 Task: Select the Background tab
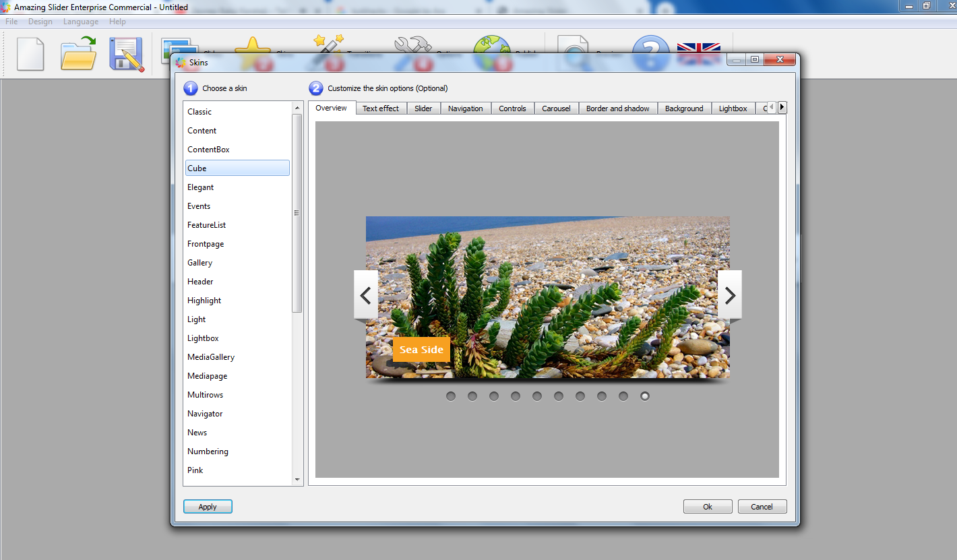pos(684,108)
